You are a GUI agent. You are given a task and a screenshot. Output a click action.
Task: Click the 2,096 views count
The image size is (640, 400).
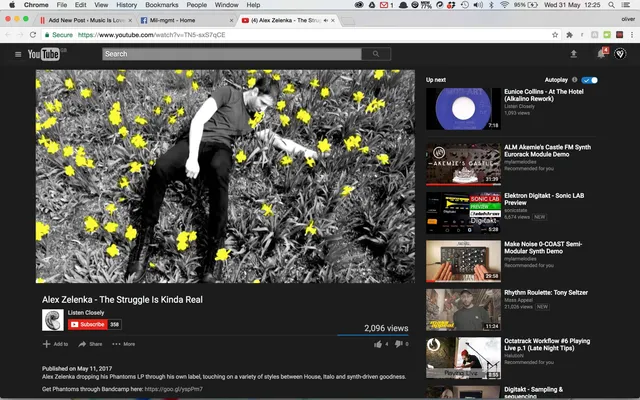point(386,328)
